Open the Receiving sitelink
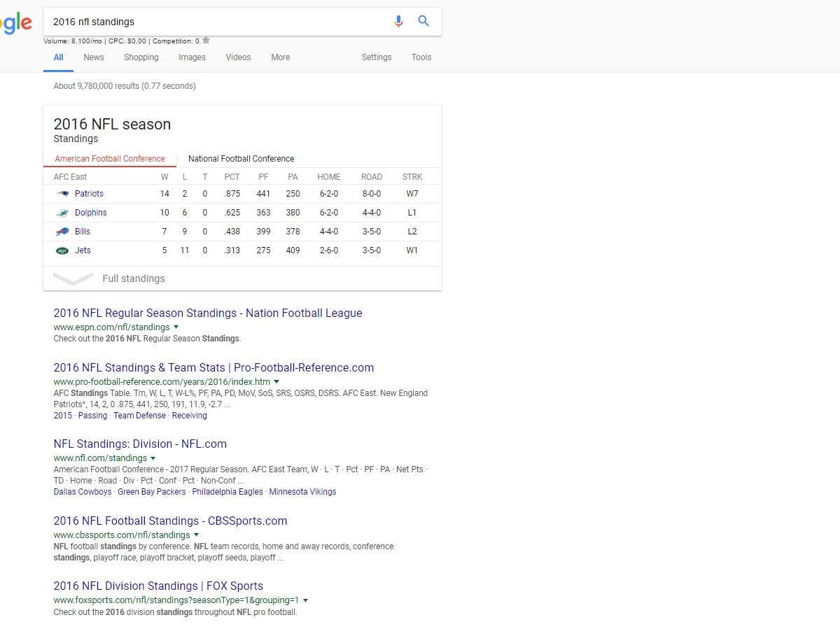The width and height of the screenshot is (840, 636). pos(190,416)
